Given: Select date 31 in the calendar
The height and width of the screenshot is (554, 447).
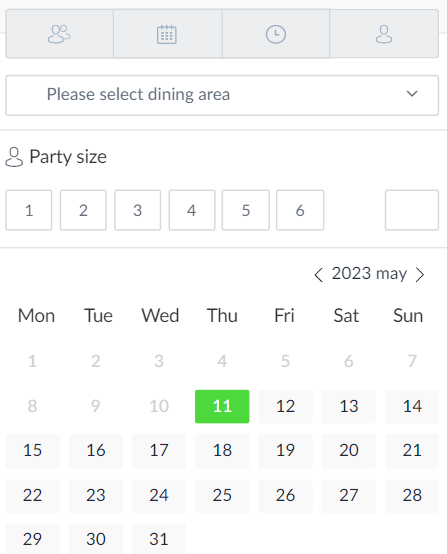Looking at the screenshot, I should click(159, 539).
